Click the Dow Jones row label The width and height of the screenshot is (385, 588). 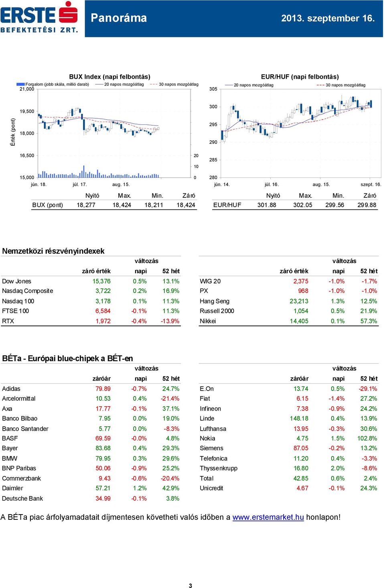16,281
